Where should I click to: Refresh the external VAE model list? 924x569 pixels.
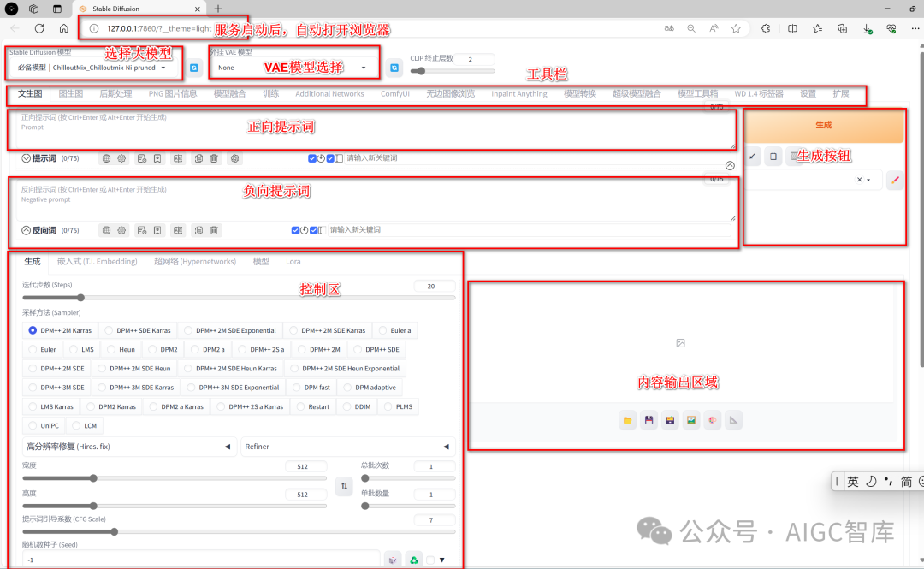pos(394,68)
